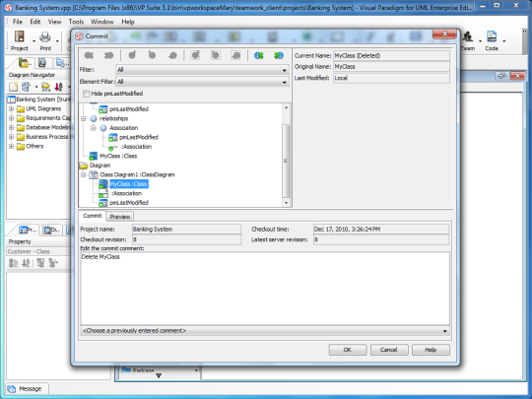This screenshot has width=532, height=399.
Task: Click the blue icon with green left arrow
Action: pyautogui.click(x=259, y=55)
